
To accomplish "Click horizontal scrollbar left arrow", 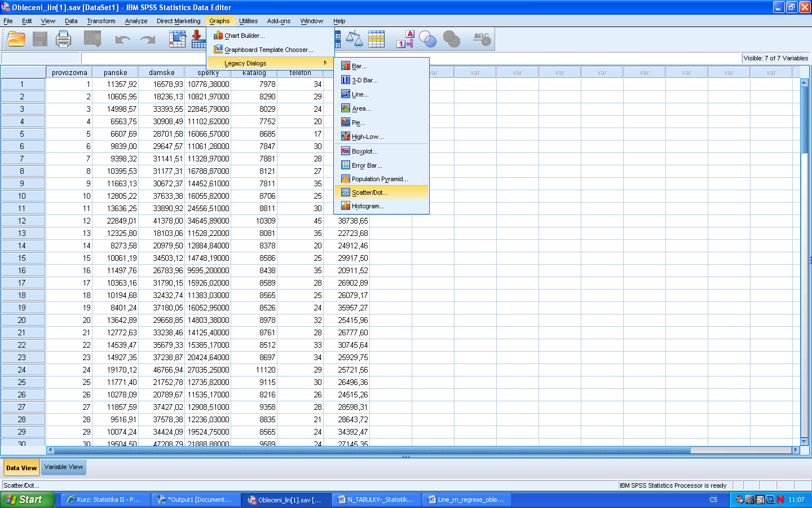I will (50, 450).
